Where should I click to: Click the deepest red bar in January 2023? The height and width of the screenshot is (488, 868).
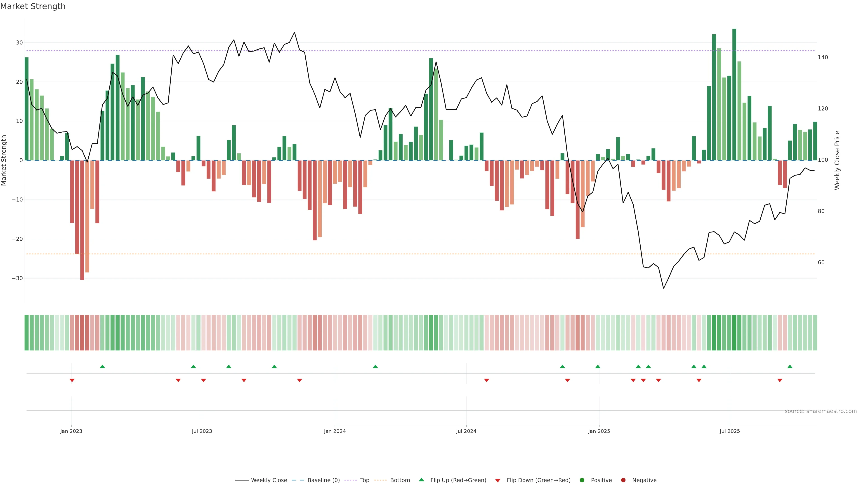pyautogui.click(x=82, y=219)
